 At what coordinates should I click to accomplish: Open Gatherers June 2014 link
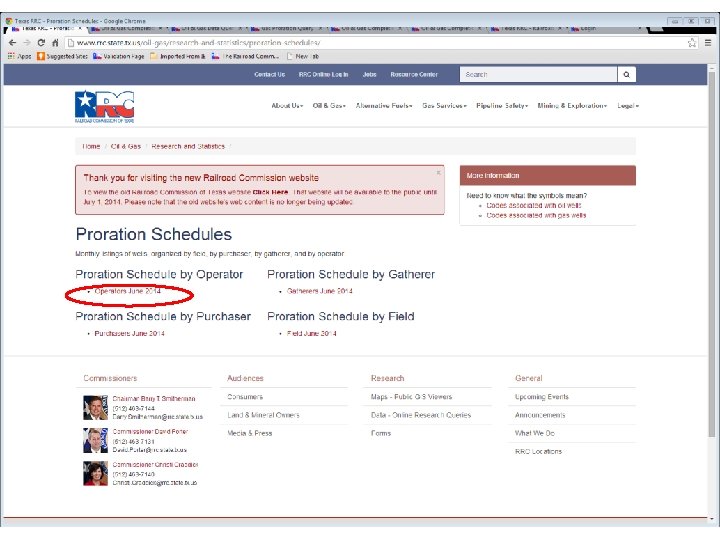320,291
